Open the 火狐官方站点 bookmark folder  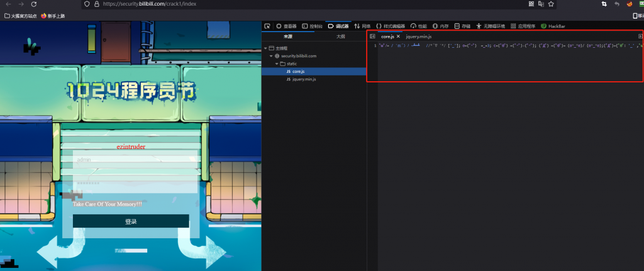pyautogui.click(x=21, y=16)
